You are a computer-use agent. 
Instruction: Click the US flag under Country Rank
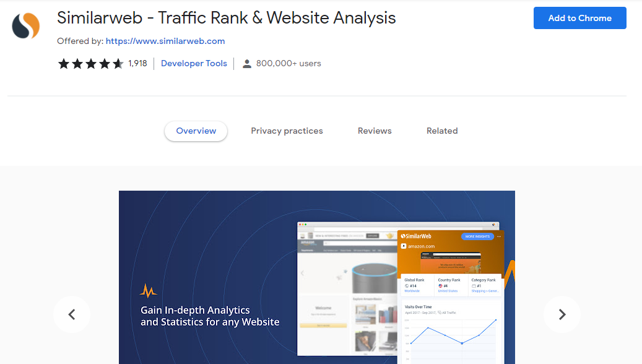pyautogui.click(x=440, y=286)
